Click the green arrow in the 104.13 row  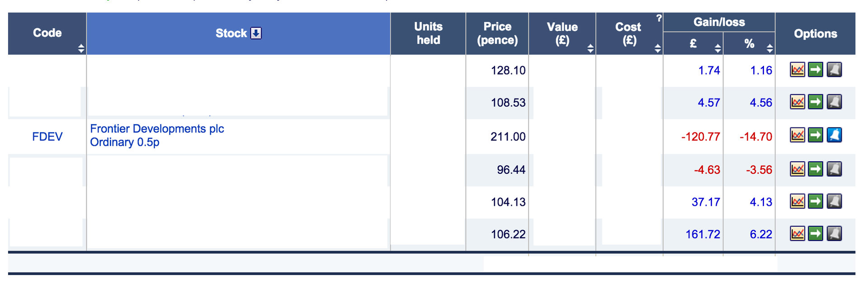(x=816, y=201)
